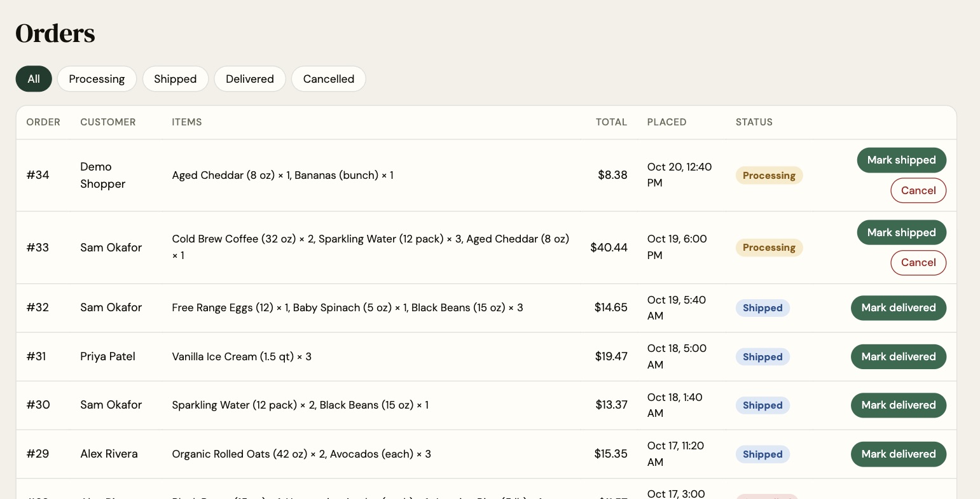Click the $13.37 total

(x=611, y=405)
